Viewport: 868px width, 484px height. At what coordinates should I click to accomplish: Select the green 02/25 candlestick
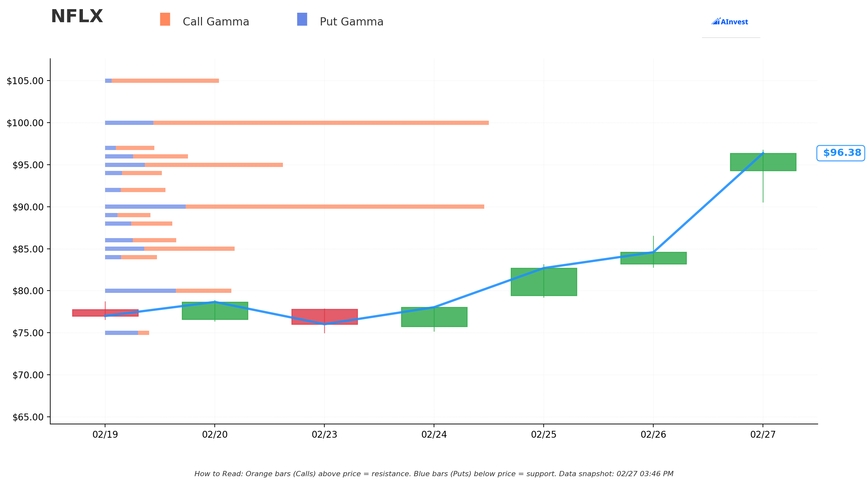point(544,282)
